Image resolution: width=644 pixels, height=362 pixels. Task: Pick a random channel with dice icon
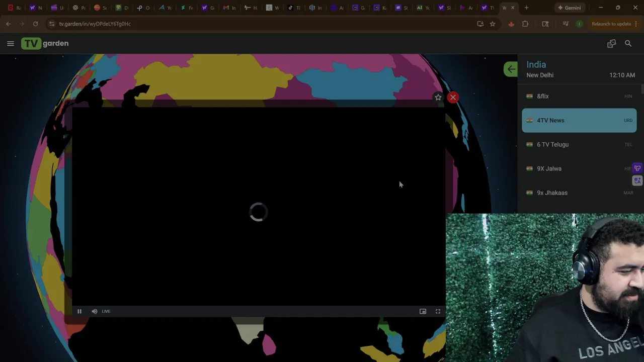[611, 44]
